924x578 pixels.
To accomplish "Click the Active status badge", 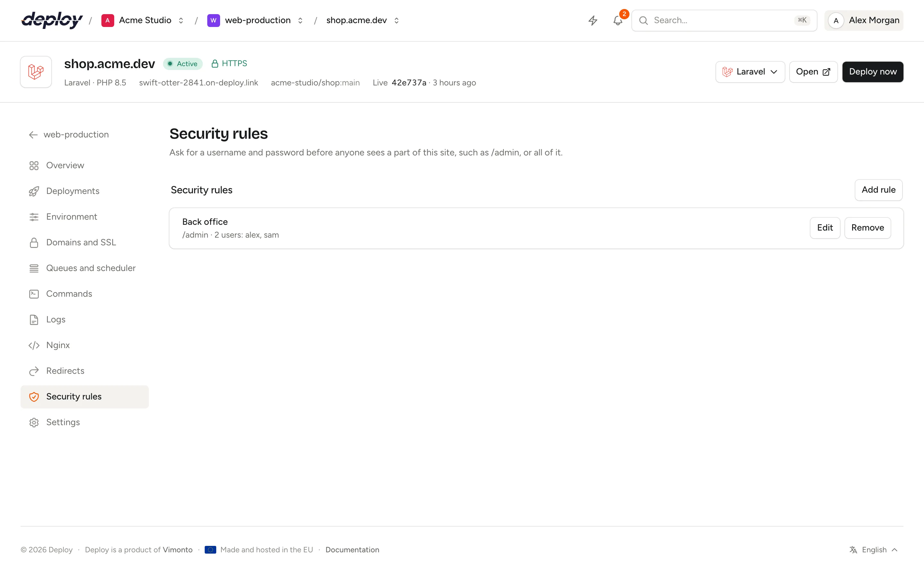I will (183, 64).
